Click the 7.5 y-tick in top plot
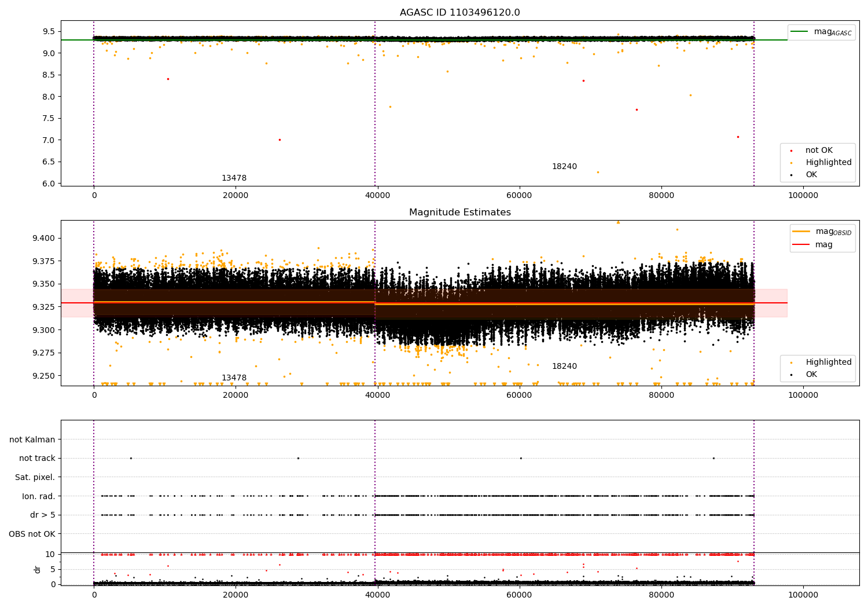Viewport: 868px width, 608px height. point(49,118)
